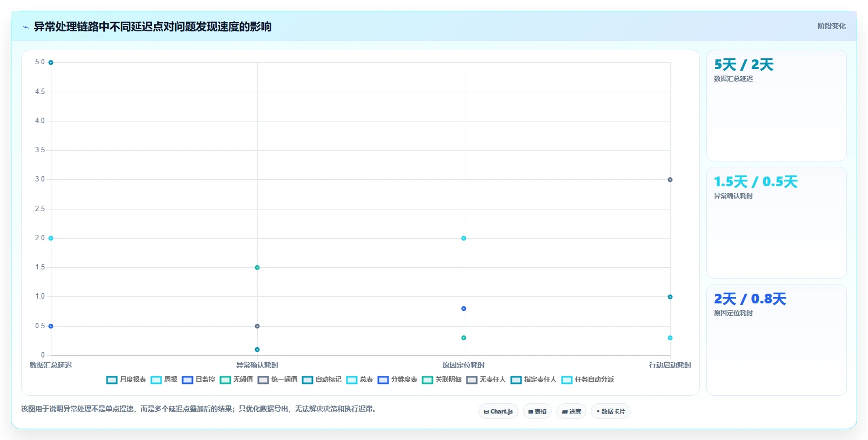Open the 表格 chip
The image size is (868, 440).
coord(537,411)
